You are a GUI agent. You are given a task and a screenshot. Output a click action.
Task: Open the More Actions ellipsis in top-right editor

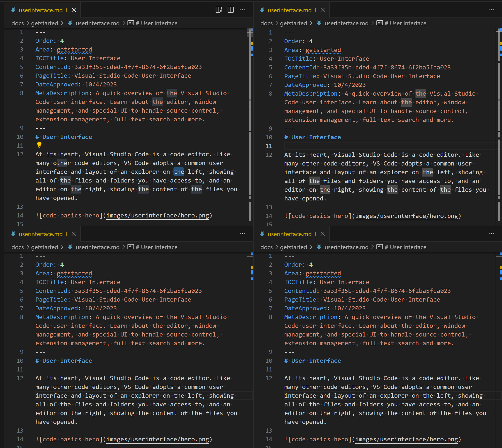[x=491, y=10]
